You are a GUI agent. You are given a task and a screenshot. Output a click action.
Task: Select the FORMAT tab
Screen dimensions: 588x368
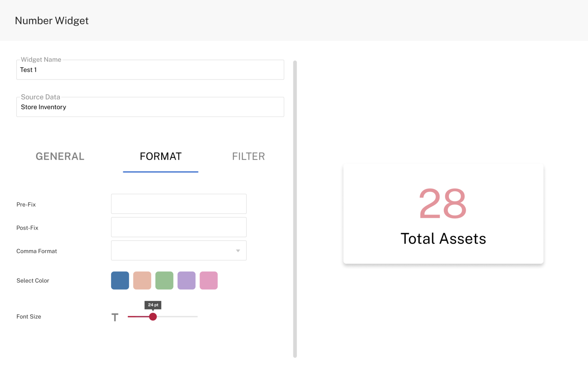point(161,156)
